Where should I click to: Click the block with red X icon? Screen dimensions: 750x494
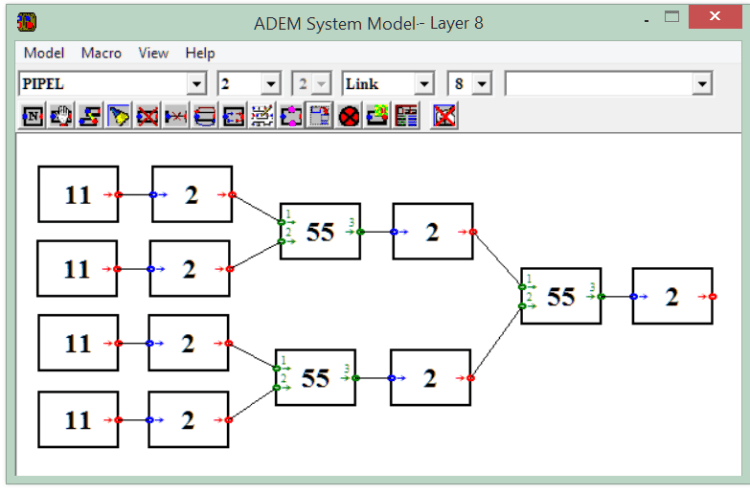click(148, 116)
